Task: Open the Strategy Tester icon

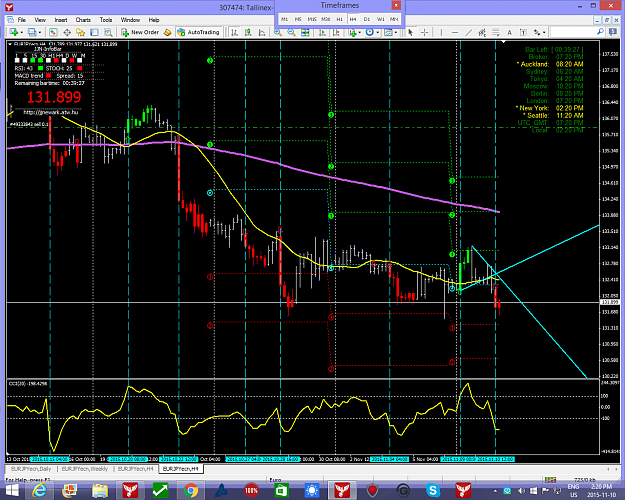Action: coord(108,32)
